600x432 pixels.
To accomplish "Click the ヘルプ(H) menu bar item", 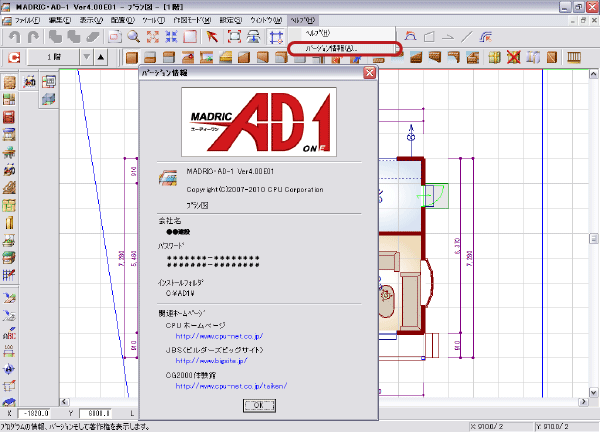I will tap(303, 20).
